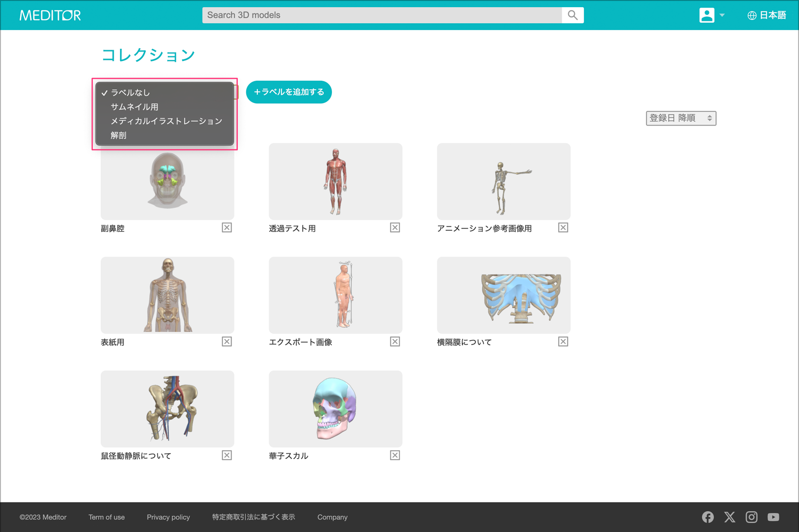Click the search magnifier icon
This screenshot has width=799, height=532.
tap(573, 15)
